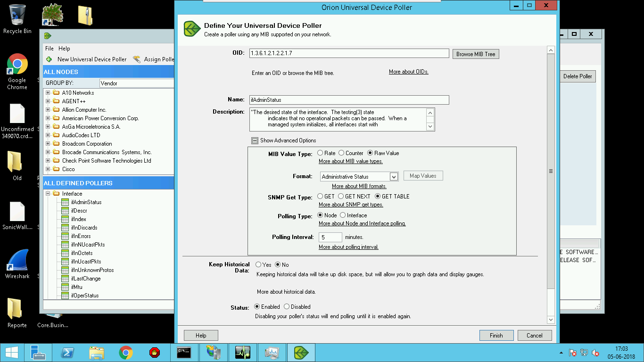The height and width of the screenshot is (362, 644).
Task: Open the More about MIB value types link
Action: tap(351, 161)
